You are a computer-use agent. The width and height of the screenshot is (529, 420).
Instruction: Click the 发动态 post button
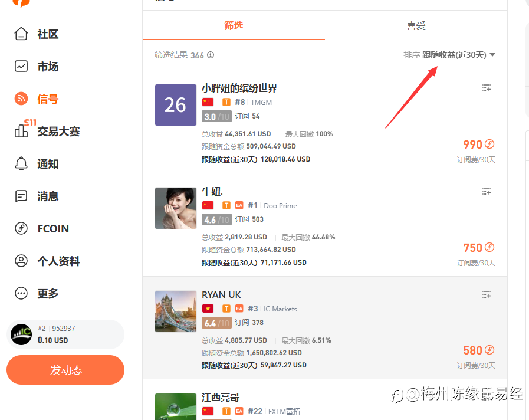(x=65, y=370)
